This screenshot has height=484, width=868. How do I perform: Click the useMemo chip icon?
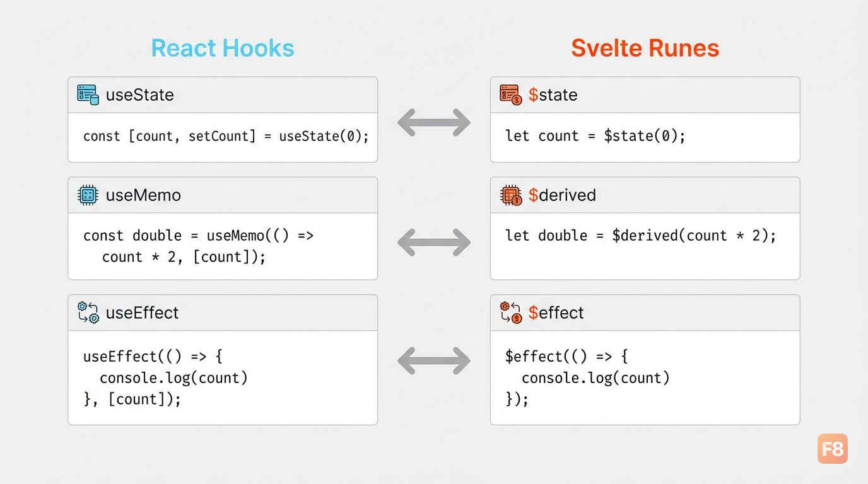[x=88, y=195]
